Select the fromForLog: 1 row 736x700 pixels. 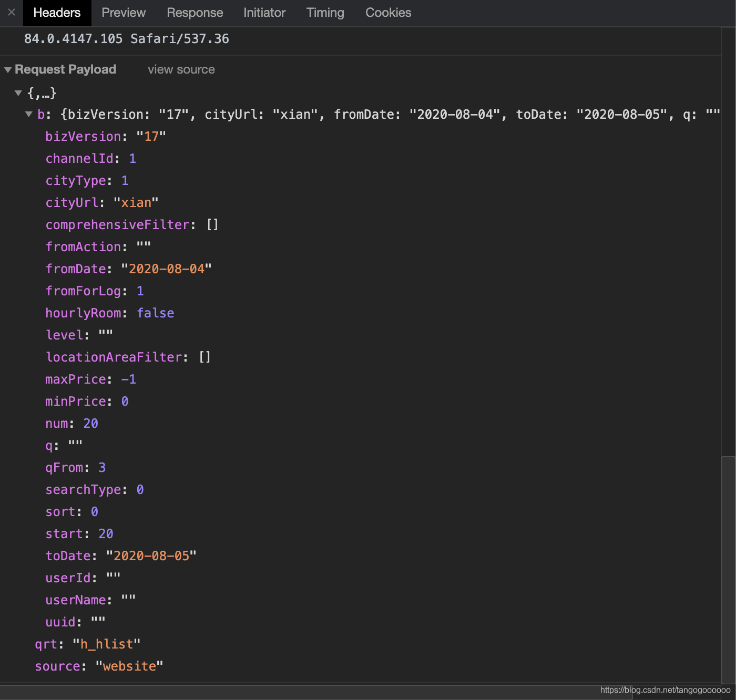point(95,291)
